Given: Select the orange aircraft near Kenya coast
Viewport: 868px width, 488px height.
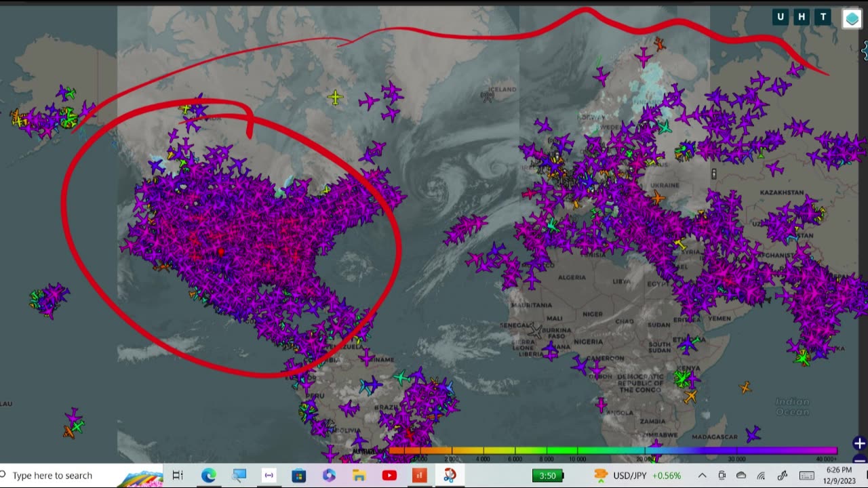Looking at the screenshot, I should tap(690, 396).
